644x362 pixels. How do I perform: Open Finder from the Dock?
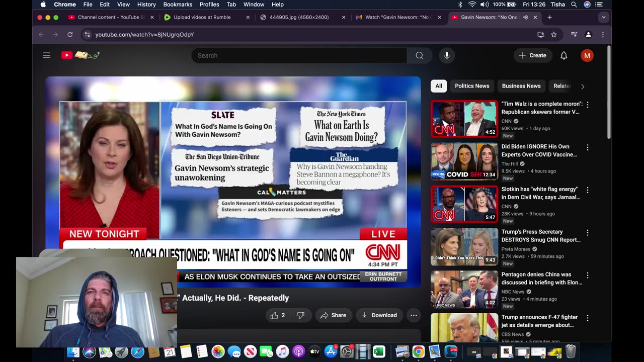[73, 352]
